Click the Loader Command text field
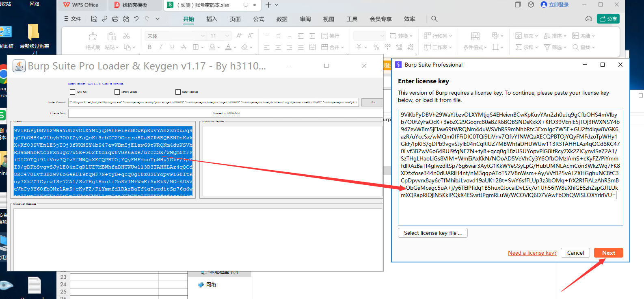 pos(214,102)
